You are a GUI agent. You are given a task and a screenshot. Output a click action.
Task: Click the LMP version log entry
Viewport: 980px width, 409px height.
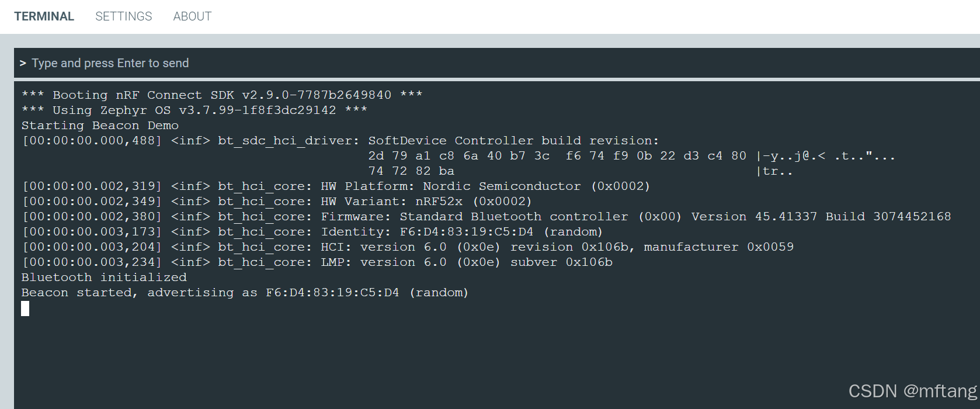pos(317,262)
